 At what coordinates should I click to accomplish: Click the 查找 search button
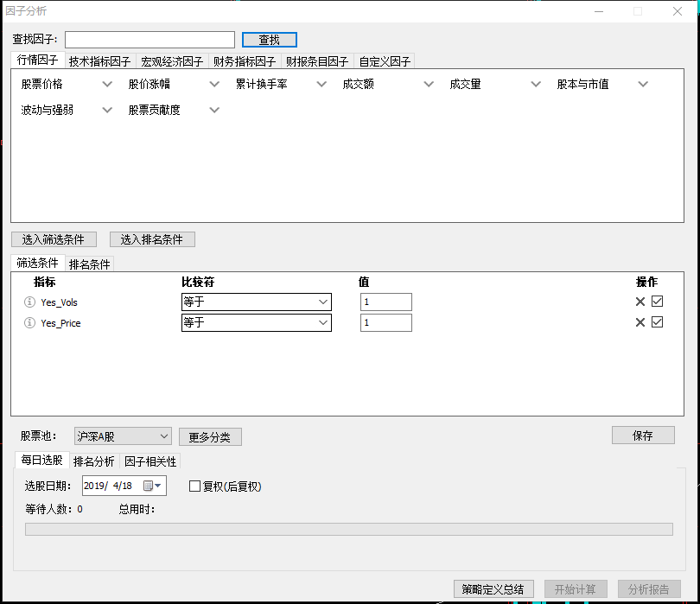coord(269,40)
